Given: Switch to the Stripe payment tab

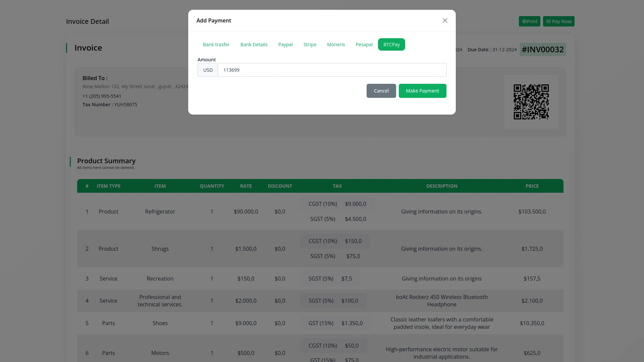Looking at the screenshot, I should (310, 44).
